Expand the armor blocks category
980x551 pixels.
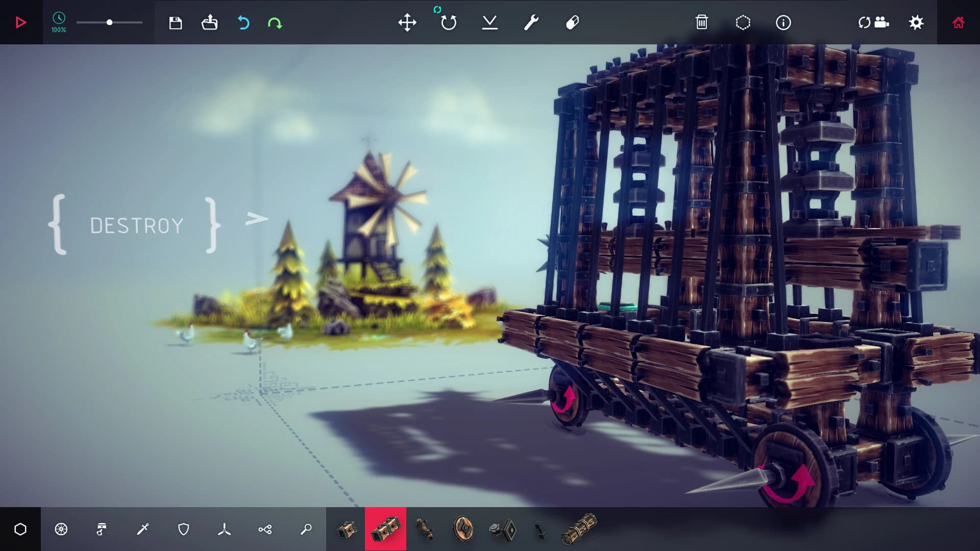pyautogui.click(x=184, y=529)
